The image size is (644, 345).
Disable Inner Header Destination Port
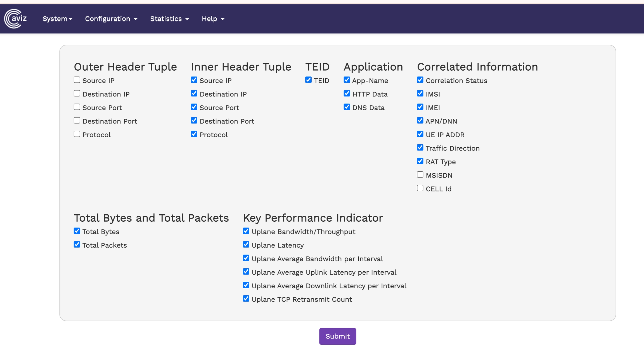(x=194, y=121)
